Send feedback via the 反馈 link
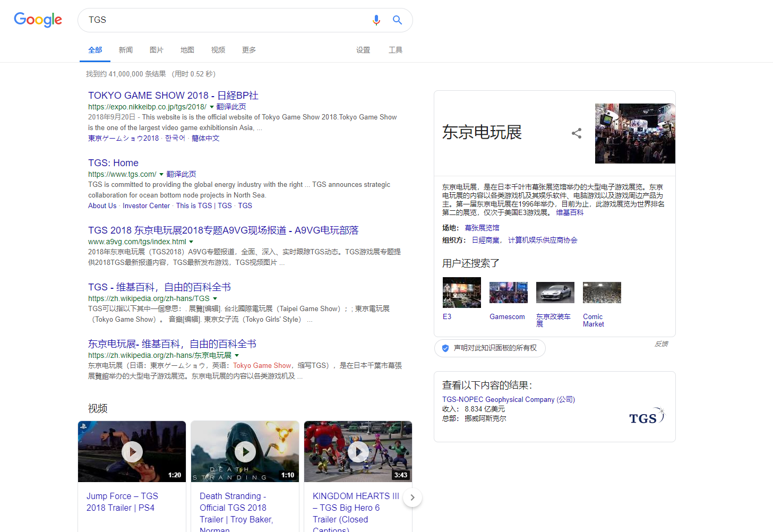Viewport: 773px width, 532px height. (661, 345)
